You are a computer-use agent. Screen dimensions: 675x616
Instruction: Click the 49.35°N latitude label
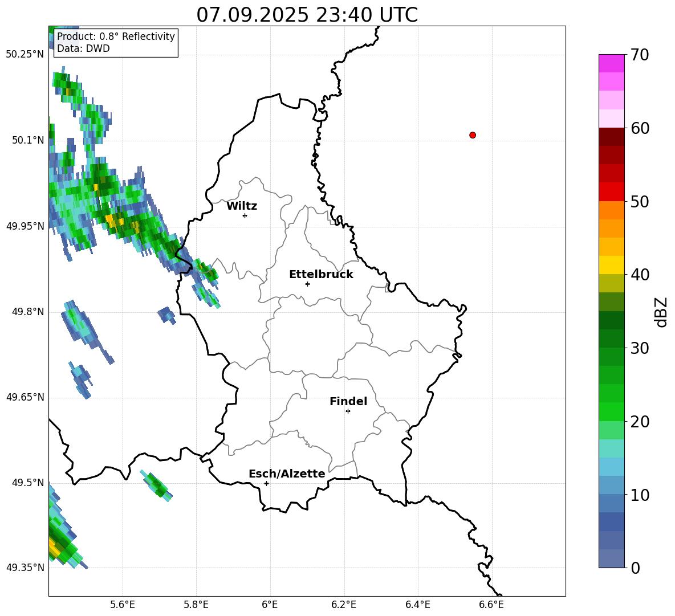tap(25, 568)
